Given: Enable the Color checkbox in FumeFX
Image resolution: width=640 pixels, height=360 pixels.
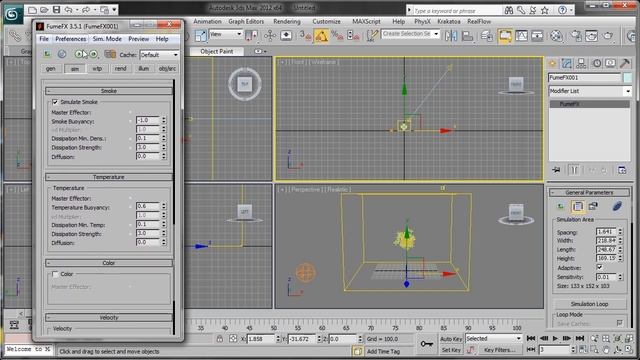Looking at the screenshot, I should pos(55,274).
